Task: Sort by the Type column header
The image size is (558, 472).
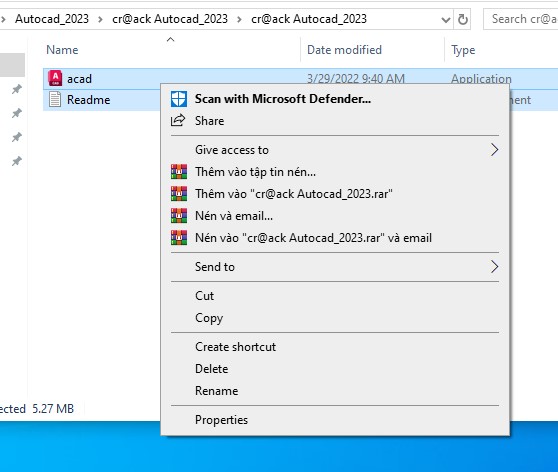Action: [463, 50]
